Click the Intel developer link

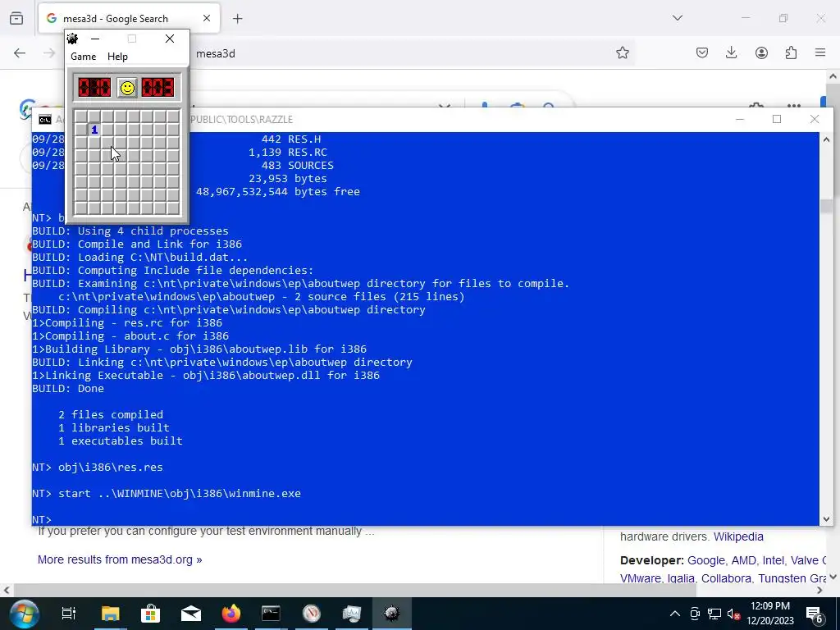coord(774,560)
